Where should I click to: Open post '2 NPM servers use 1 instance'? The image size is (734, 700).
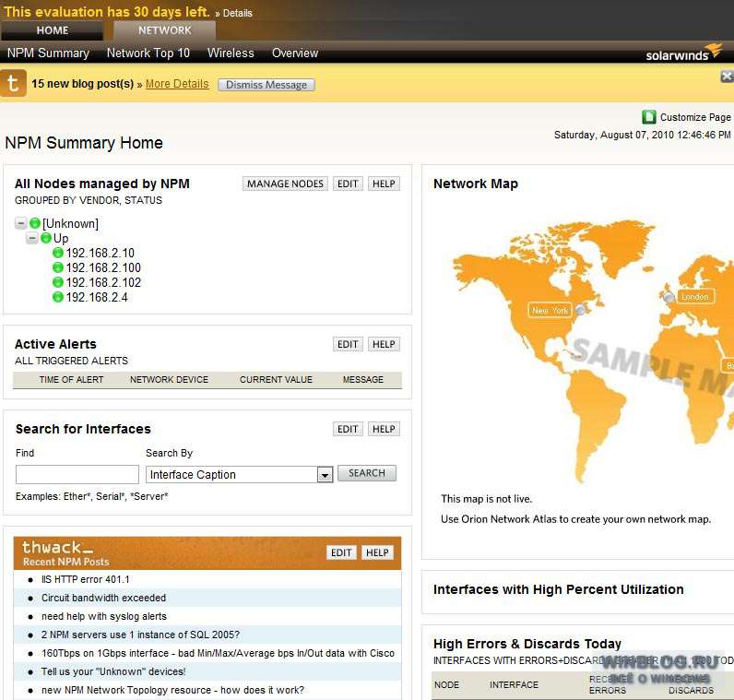tap(140, 635)
